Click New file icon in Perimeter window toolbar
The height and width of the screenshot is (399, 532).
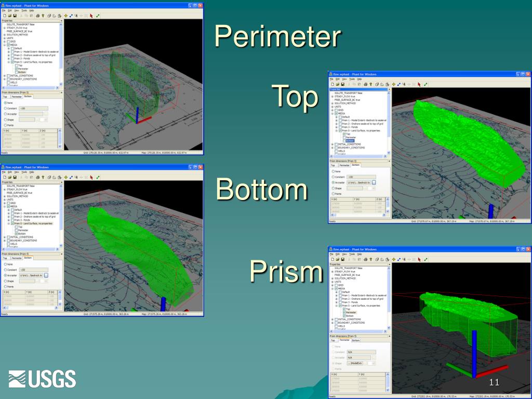point(5,16)
